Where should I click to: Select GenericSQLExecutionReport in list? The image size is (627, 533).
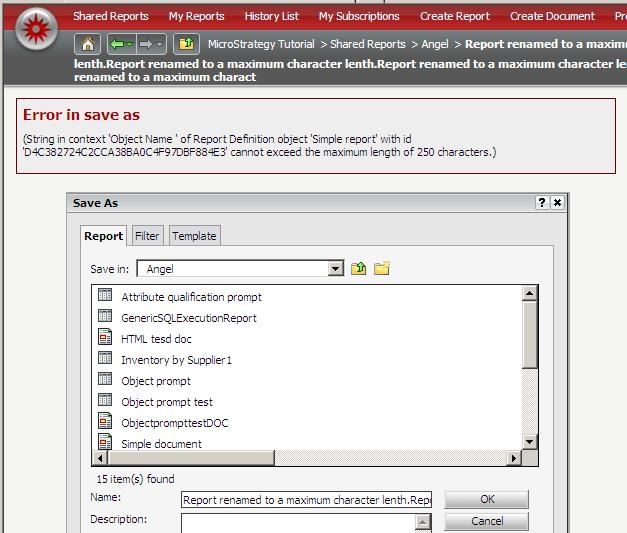(x=189, y=318)
